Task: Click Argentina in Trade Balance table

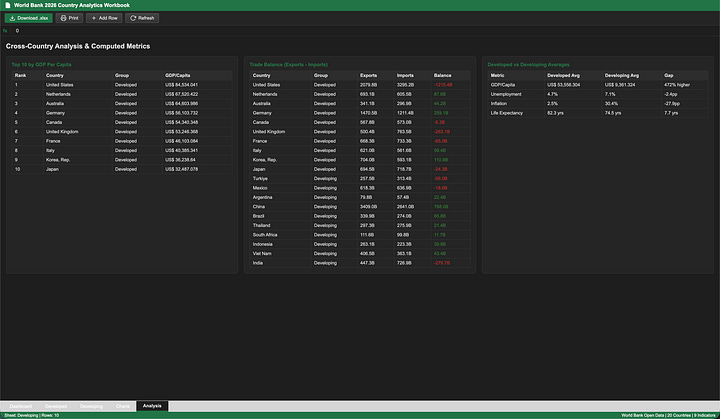Action: pos(263,198)
